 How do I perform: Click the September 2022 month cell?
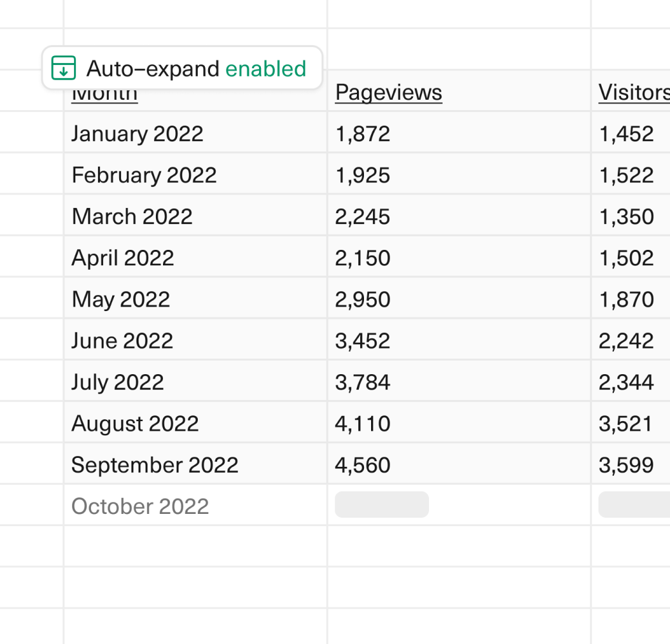coord(155,465)
